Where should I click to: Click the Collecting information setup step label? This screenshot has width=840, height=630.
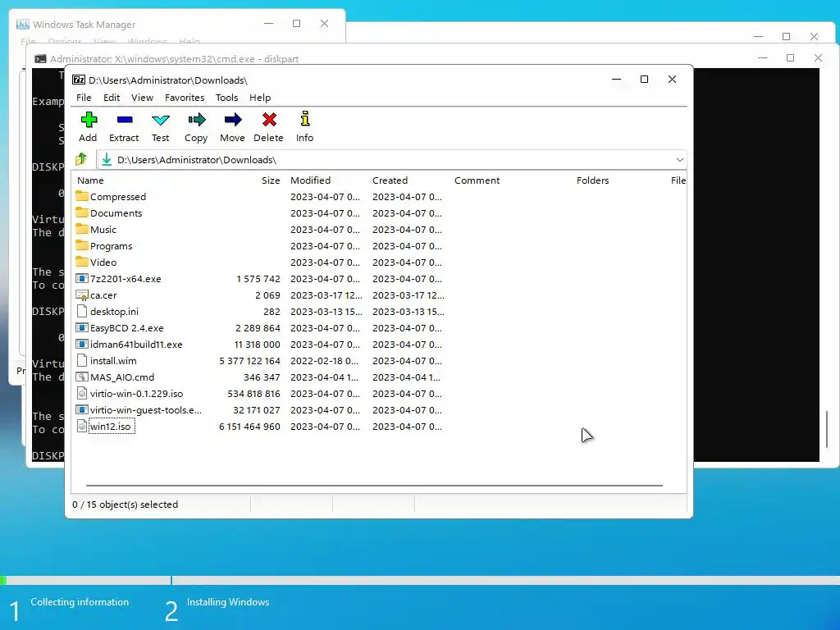[80, 602]
